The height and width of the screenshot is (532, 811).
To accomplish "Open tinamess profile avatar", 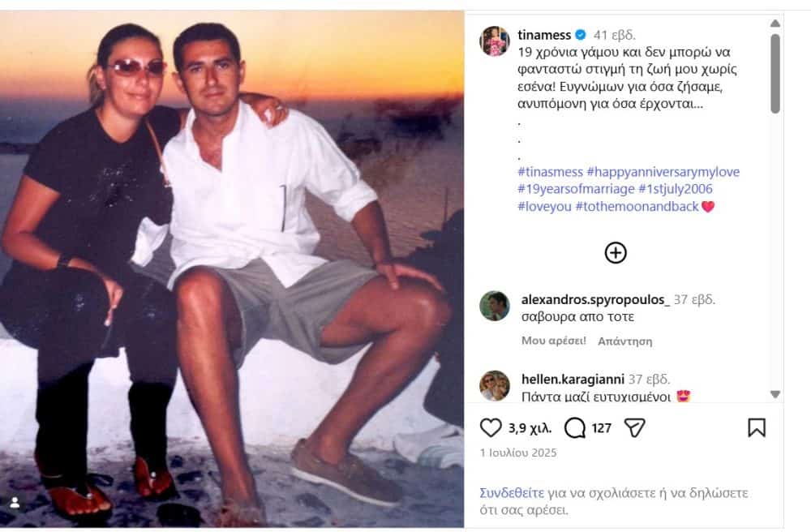I will pyautogui.click(x=495, y=41).
